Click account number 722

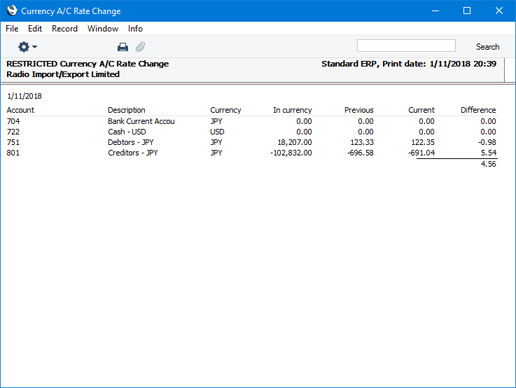coord(13,132)
